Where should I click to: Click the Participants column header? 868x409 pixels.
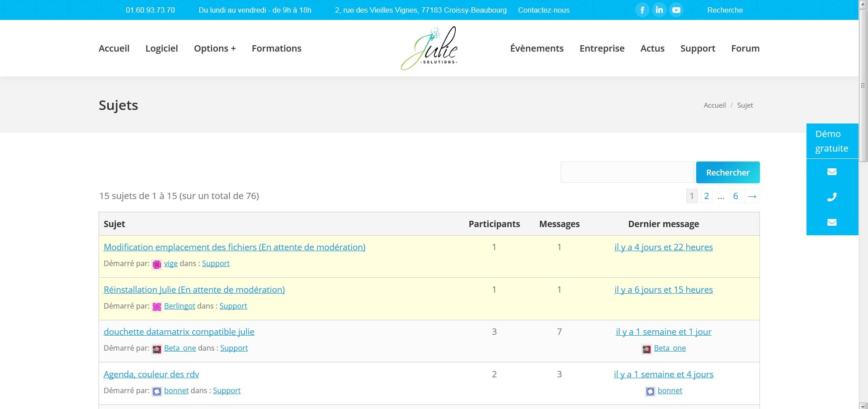pyautogui.click(x=494, y=224)
